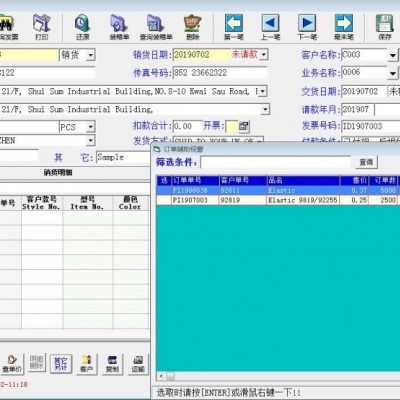Click the 保存 (save) floppy icon
Image resolution: width=400 pixels, height=400 pixels.
coord(385,27)
